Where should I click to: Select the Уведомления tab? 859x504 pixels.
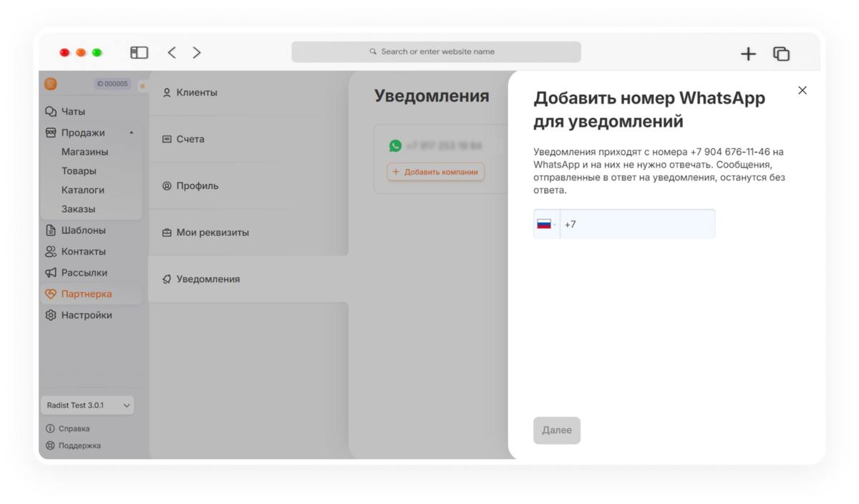tap(248, 279)
